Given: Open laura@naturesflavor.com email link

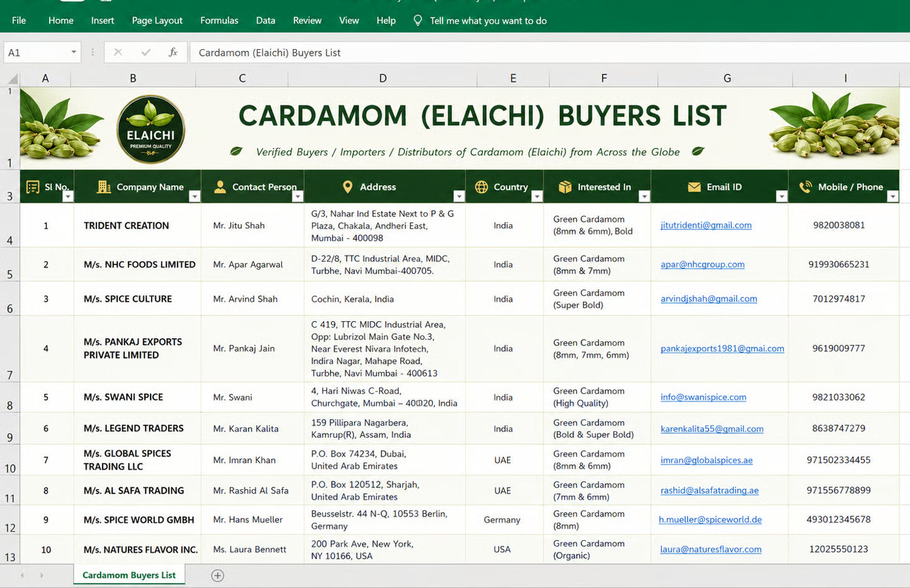Looking at the screenshot, I should point(710,549).
